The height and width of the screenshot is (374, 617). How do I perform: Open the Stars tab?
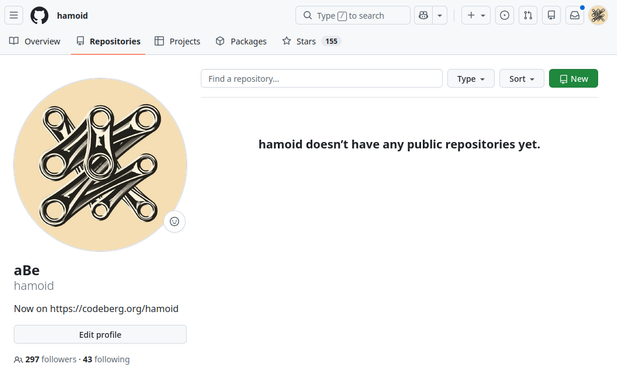311,41
